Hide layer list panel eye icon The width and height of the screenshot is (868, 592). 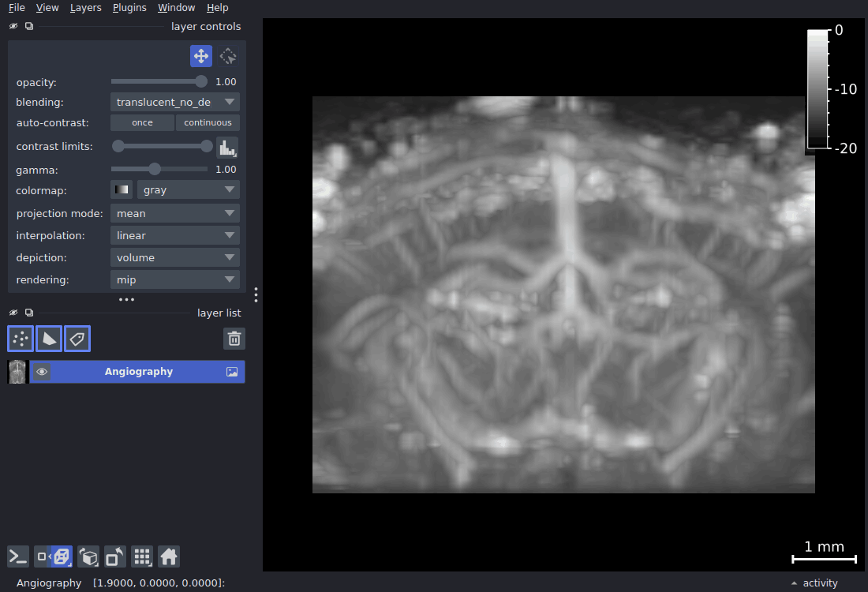[x=13, y=313]
